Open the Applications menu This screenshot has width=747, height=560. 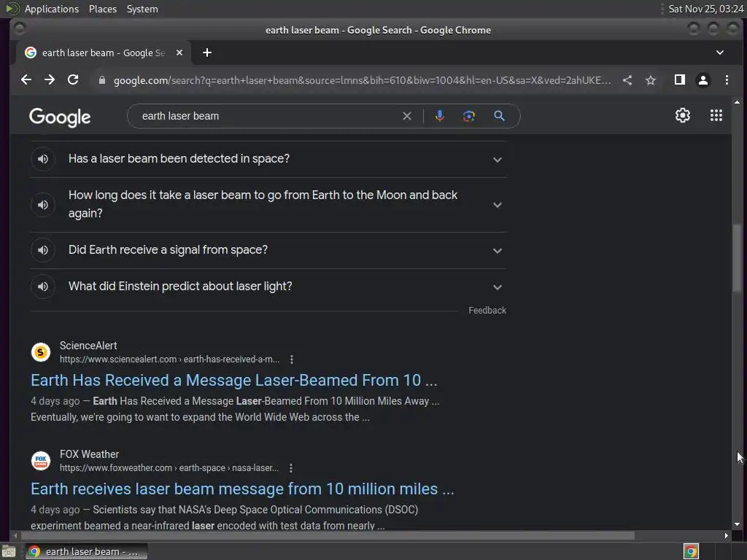[52, 9]
